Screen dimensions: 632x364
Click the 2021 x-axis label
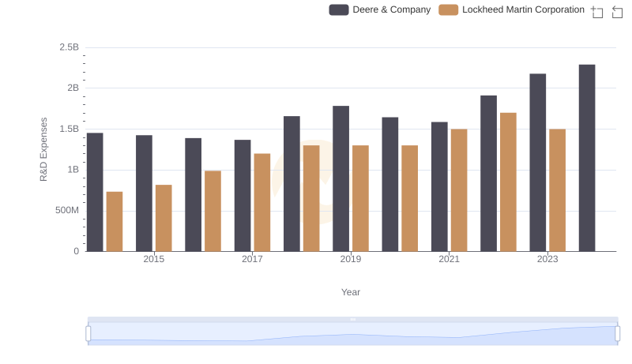449,259
